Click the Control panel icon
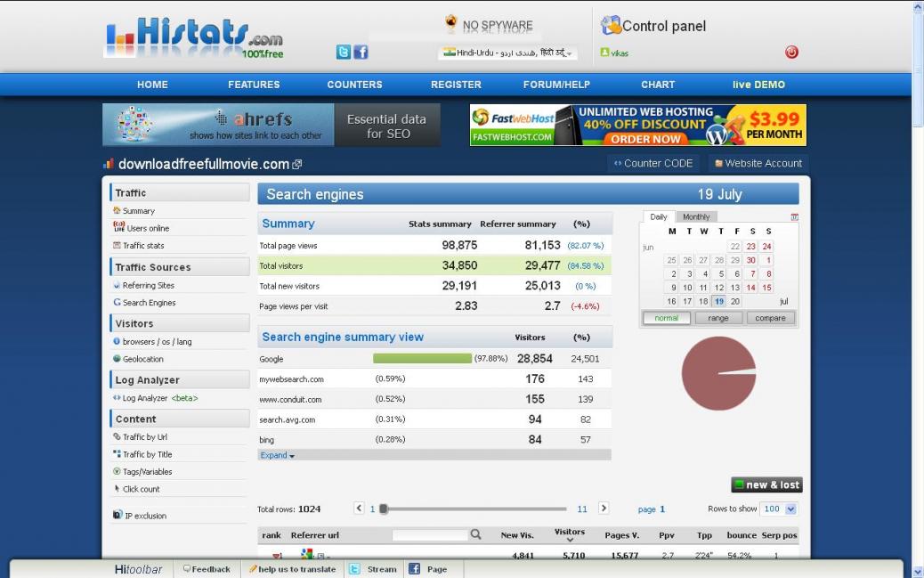The image size is (924, 578). [611, 25]
